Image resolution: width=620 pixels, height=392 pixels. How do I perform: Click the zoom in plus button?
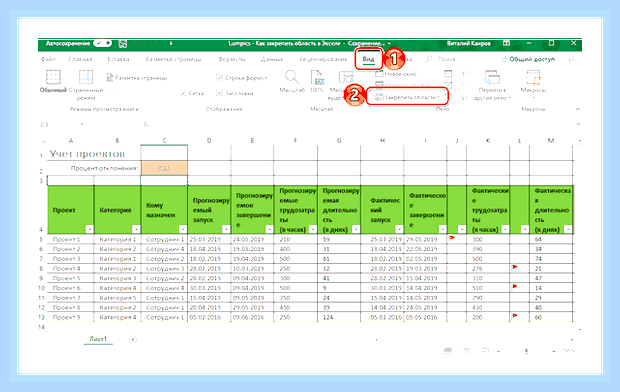[x=554, y=350]
